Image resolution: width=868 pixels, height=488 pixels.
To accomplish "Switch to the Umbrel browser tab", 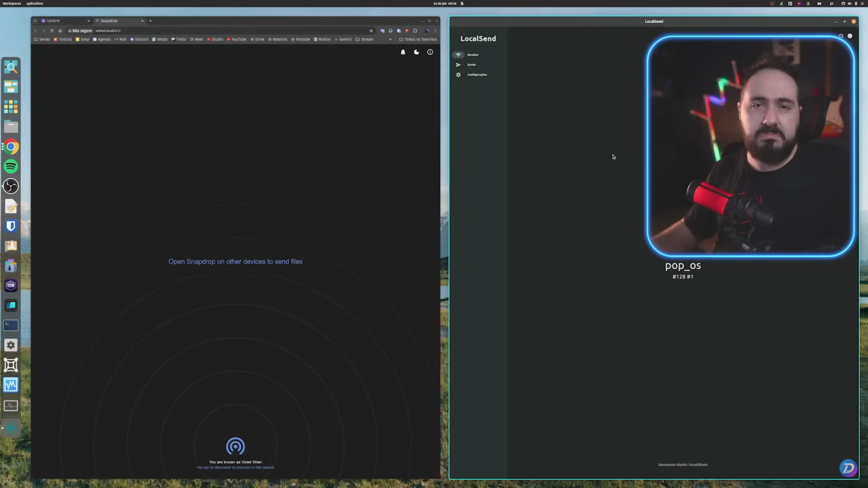I will [63, 21].
